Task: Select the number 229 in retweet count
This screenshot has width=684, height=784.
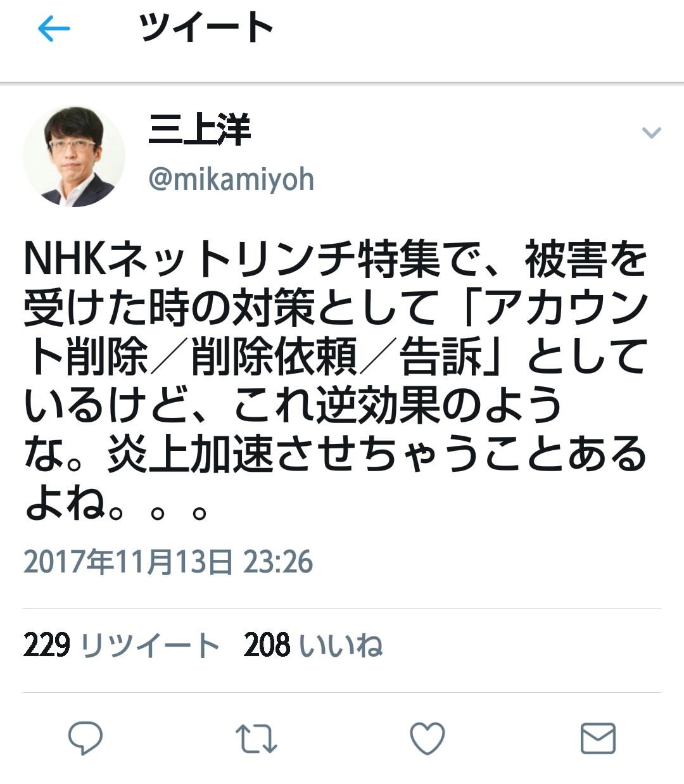Action: tap(46, 646)
